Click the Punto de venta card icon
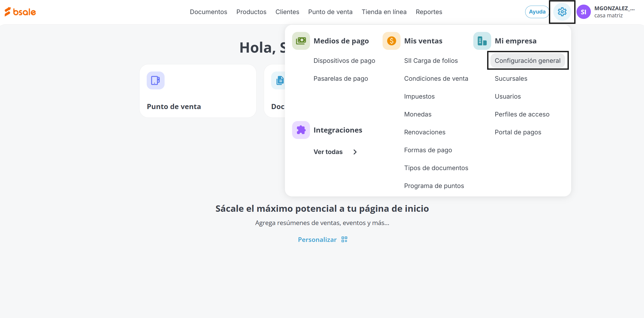The width and height of the screenshot is (644, 318). [155, 80]
